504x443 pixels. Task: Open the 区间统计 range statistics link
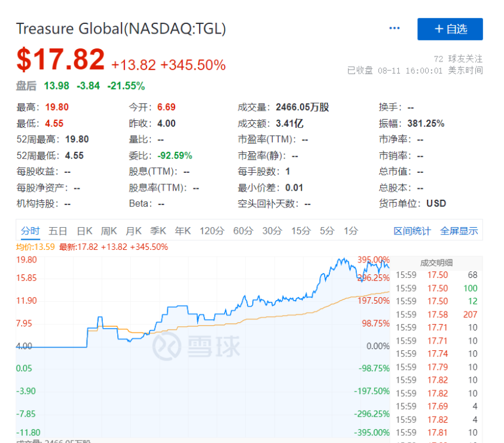tap(412, 231)
